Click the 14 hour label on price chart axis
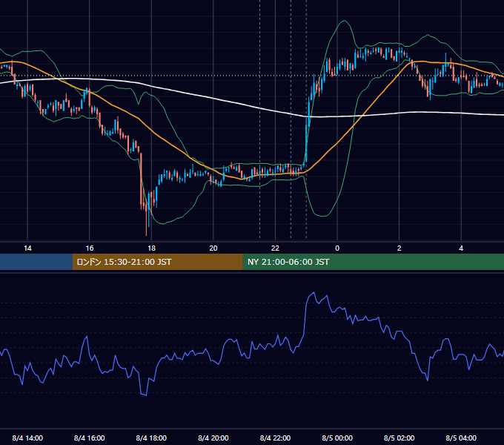This screenshot has width=504, height=445. [x=27, y=248]
